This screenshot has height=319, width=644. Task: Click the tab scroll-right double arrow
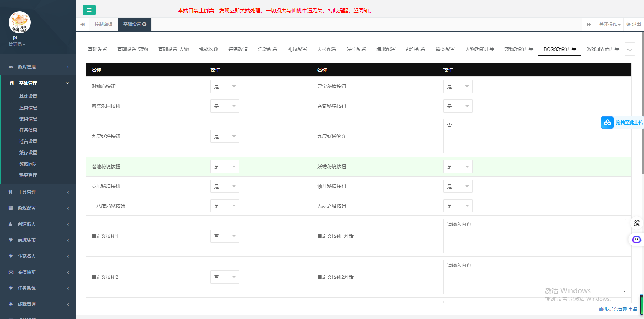point(589,24)
